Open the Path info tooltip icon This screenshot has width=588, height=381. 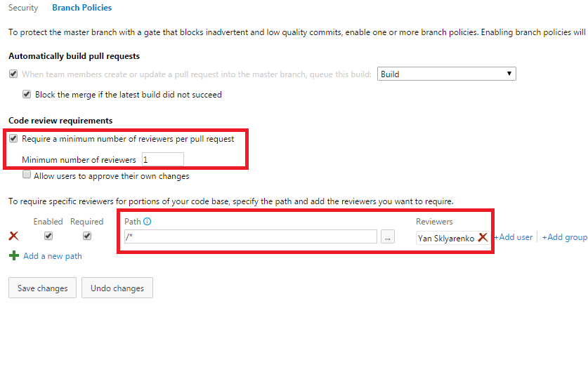pyautogui.click(x=148, y=222)
